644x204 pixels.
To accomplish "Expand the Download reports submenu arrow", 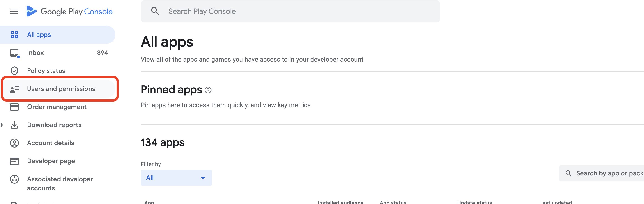I will [x=2, y=125].
